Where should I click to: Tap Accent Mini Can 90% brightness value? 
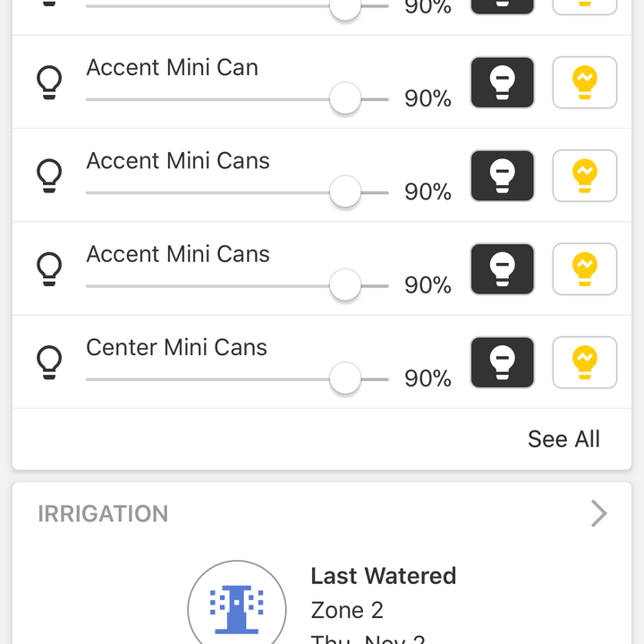pyautogui.click(x=428, y=98)
